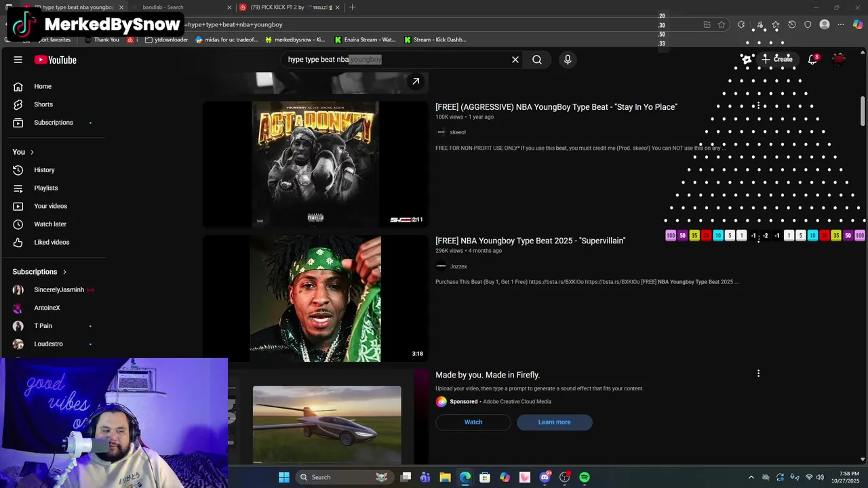Screen dimensions: 868x488
Task: Add this page to favorites with the star icon
Action: pos(722,24)
